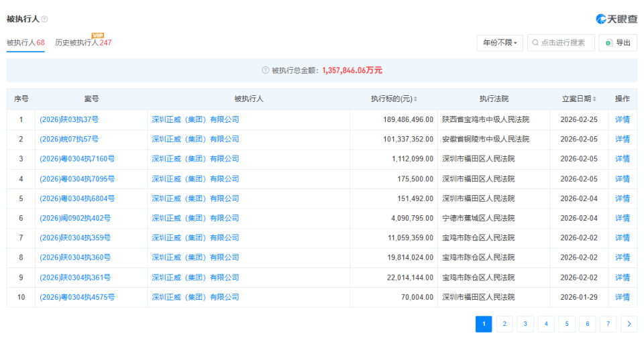Click the 执行法院 column header

[x=494, y=99]
